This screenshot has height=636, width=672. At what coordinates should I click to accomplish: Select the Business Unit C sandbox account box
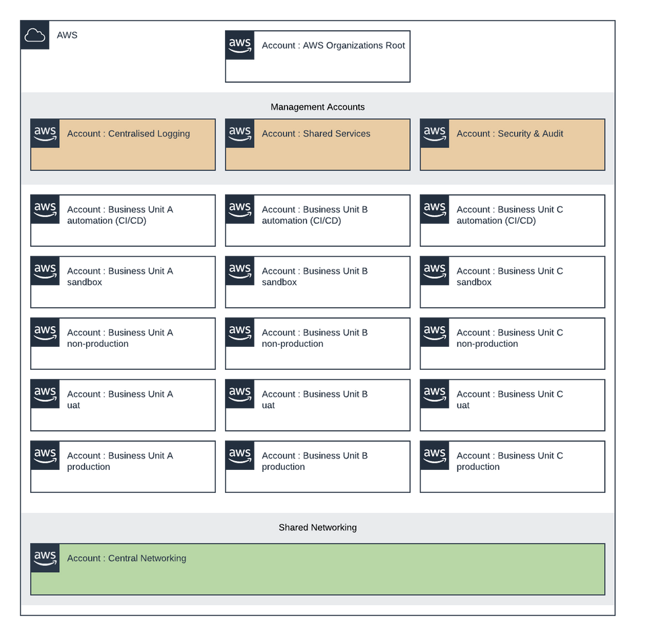pyautogui.click(x=512, y=282)
